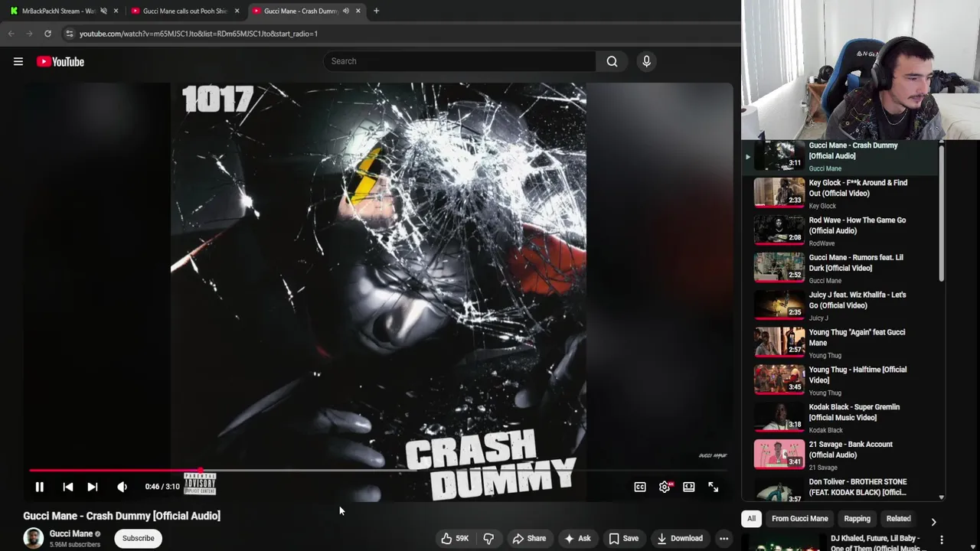Download the video
980x551 pixels.
pos(680,538)
